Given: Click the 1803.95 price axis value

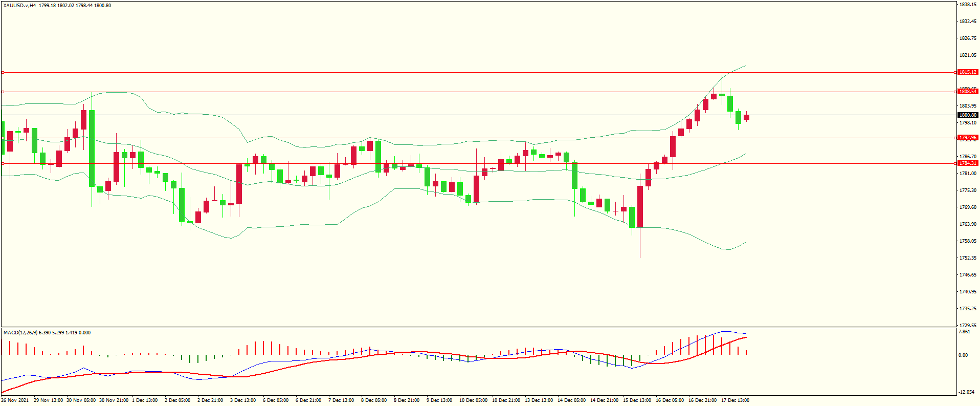Looking at the screenshot, I should tap(968, 106).
